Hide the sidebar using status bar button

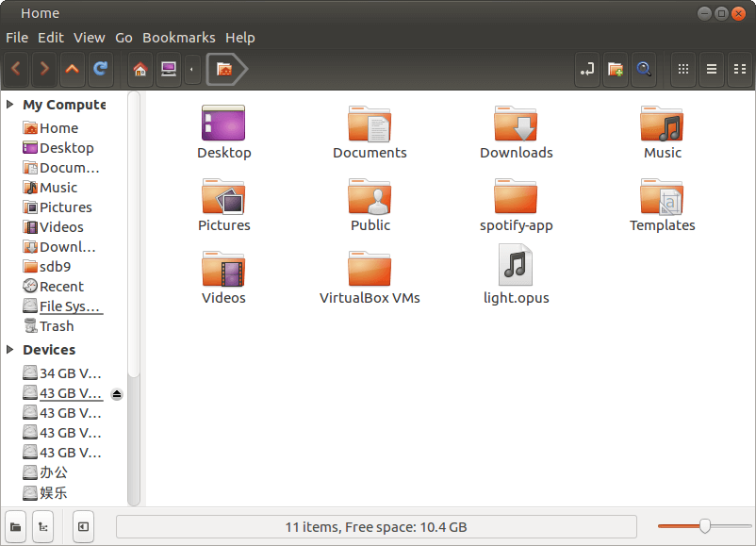83,526
